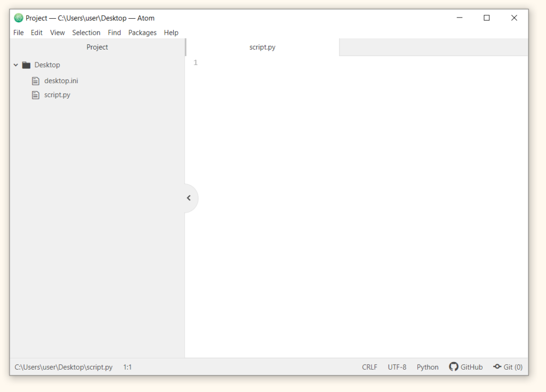The image size is (546, 392).
Task: Open the Selection menu
Action: tap(86, 33)
